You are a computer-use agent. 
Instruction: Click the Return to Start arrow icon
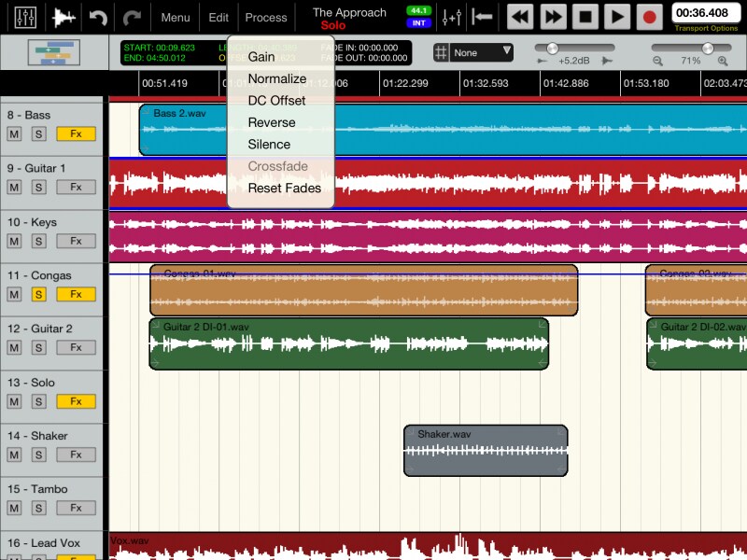point(483,17)
